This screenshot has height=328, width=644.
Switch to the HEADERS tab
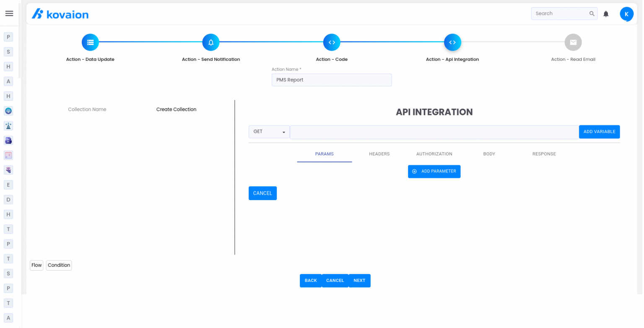(379, 154)
